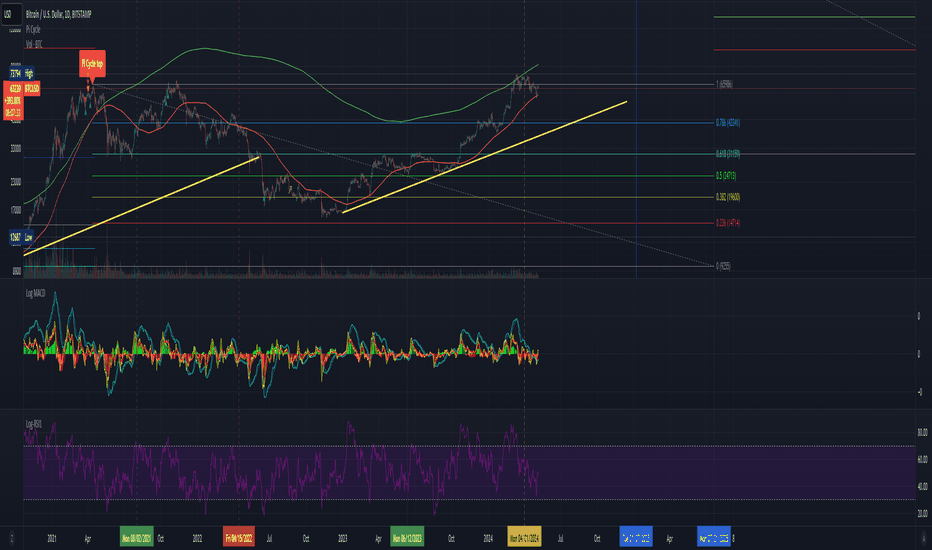The height and width of the screenshot is (550, 932).
Task: Click the 2022 label on the time axis
Action: [197, 539]
